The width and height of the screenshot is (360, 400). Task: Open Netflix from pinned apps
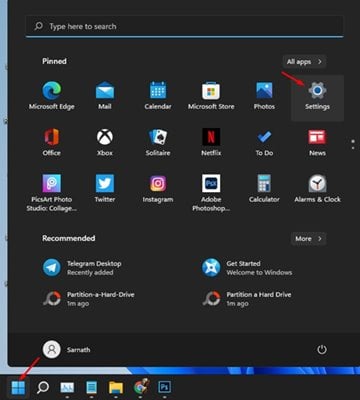pyautogui.click(x=211, y=143)
